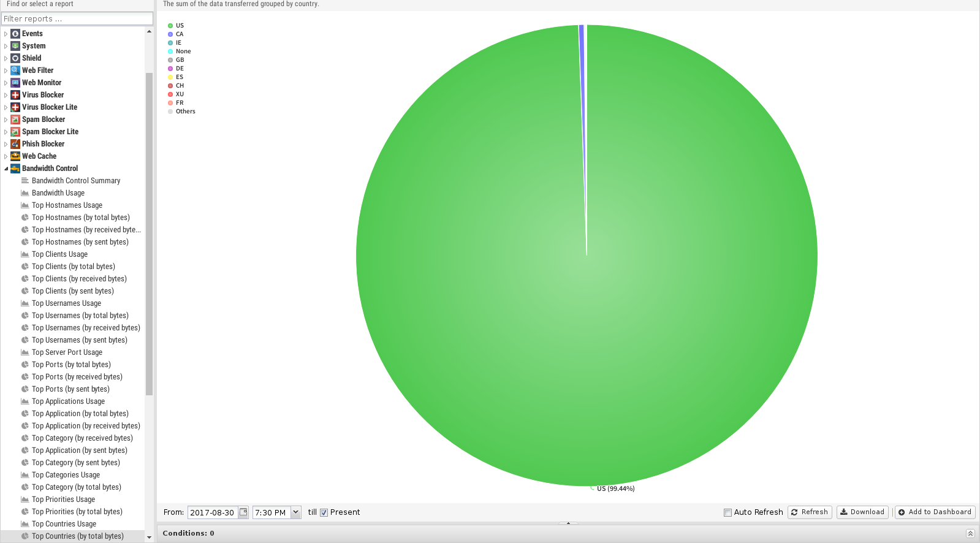
Task: Click the Virus Blocker icon
Action: (15, 95)
